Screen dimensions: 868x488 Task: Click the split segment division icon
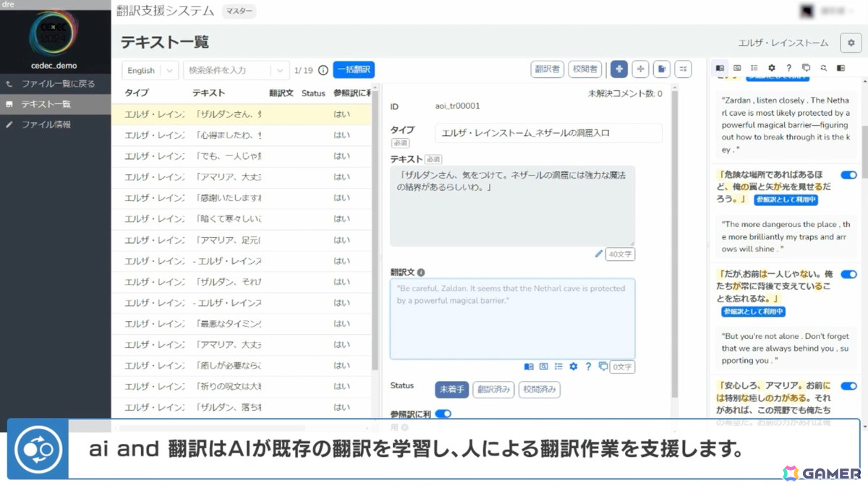point(640,69)
